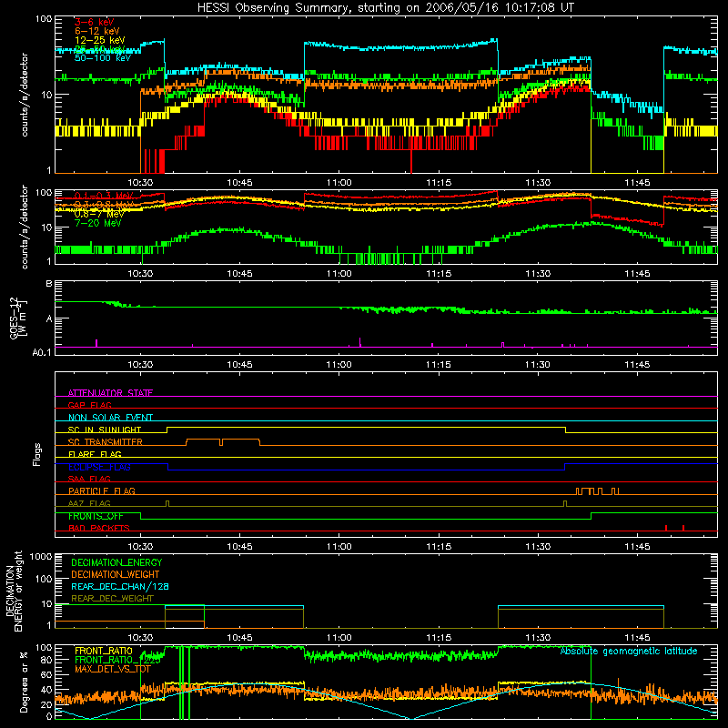Select the 3-6 keV legend label
The width and height of the screenshot is (728, 728).
pos(95,22)
